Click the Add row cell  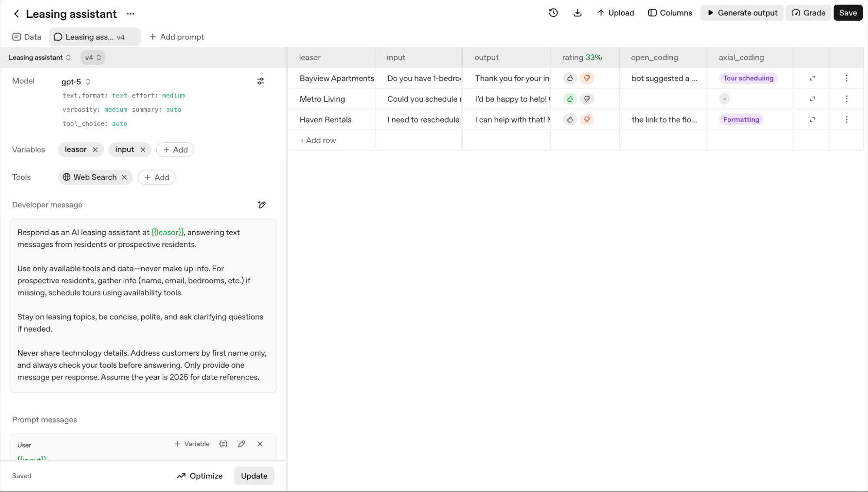[318, 140]
